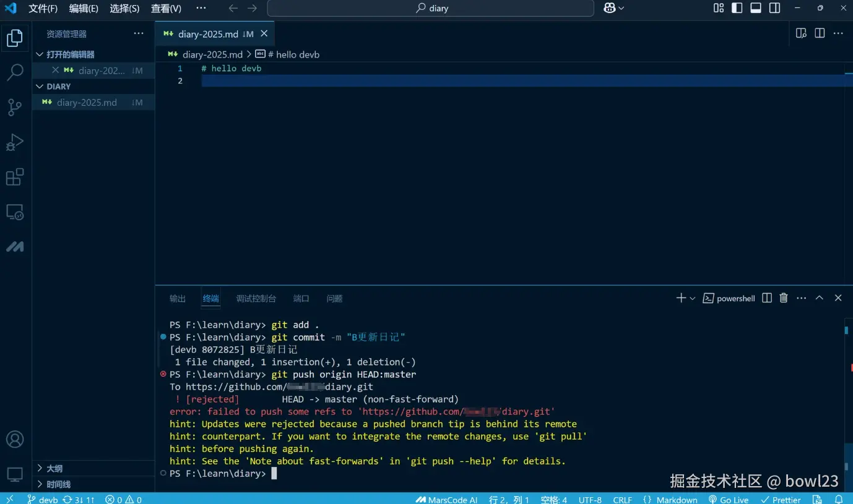Change file encoding UTF-8
The height and width of the screenshot is (504, 853).
pyautogui.click(x=590, y=499)
